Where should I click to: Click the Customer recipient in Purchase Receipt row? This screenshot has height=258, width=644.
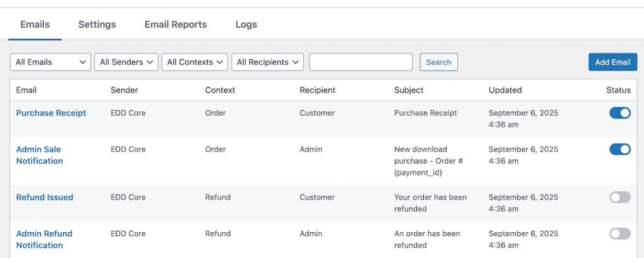(x=317, y=113)
